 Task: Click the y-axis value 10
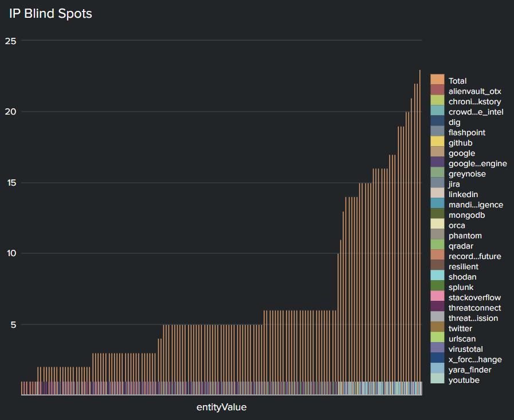(11, 253)
